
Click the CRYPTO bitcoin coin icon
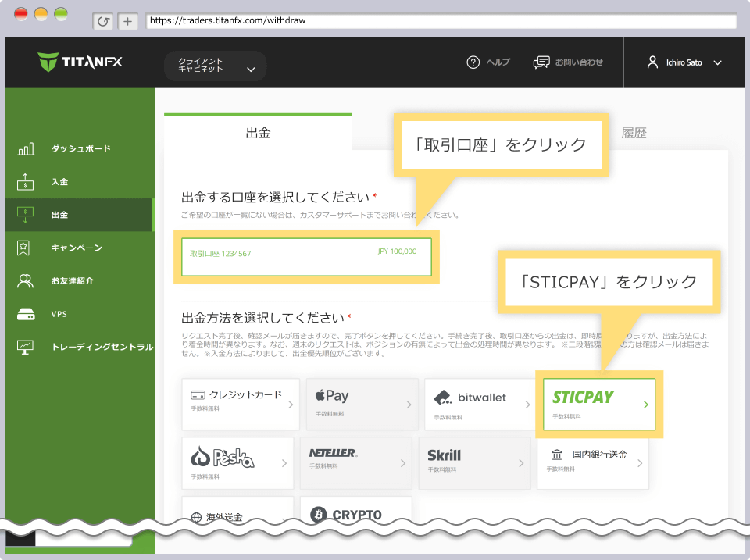pos(319,515)
